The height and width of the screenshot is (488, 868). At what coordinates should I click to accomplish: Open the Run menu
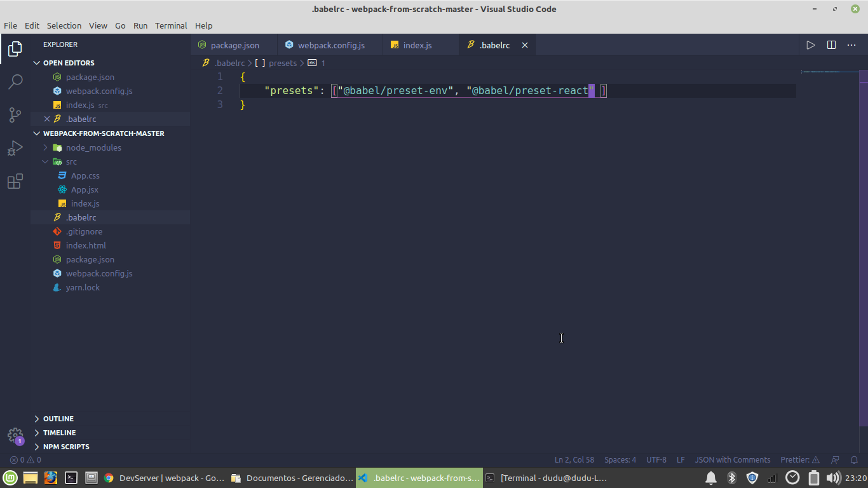140,26
